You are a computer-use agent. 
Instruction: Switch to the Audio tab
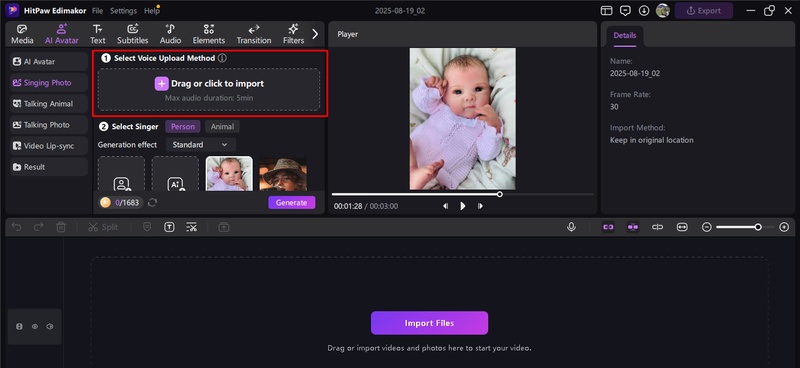click(x=170, y=34)
